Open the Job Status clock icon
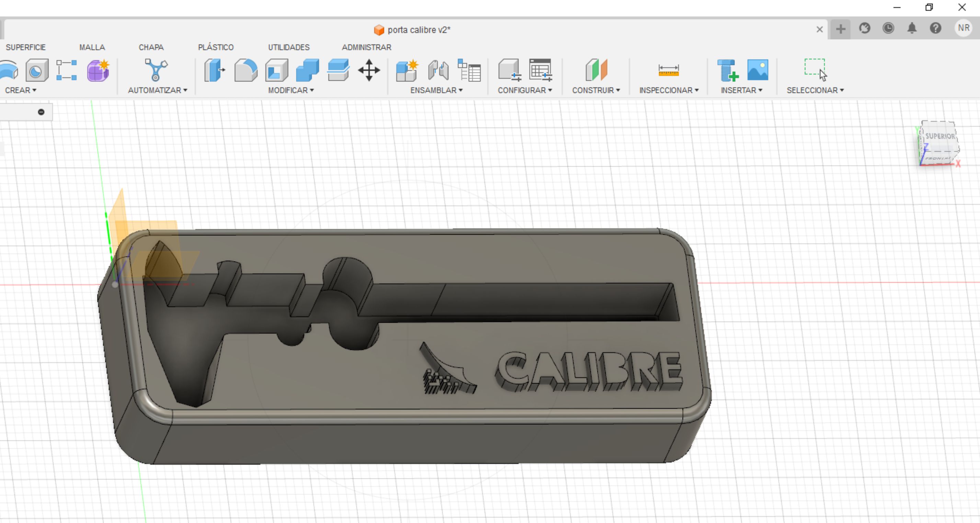 (x=888, y=28)
